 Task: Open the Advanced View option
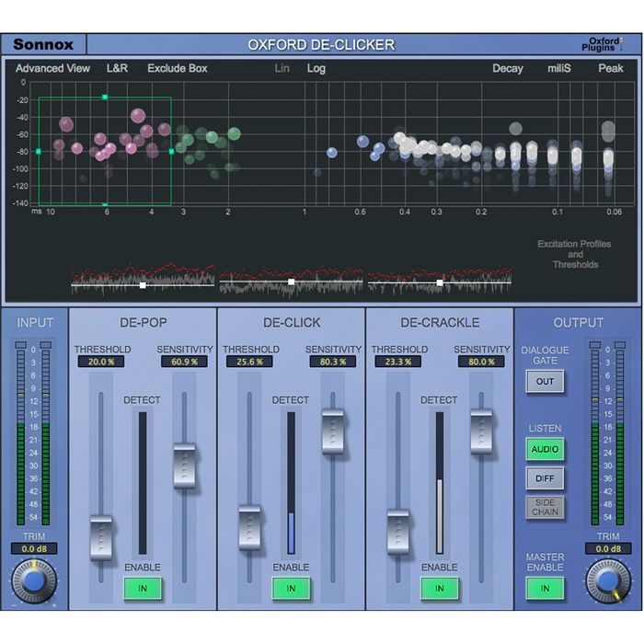click(52, 69)
